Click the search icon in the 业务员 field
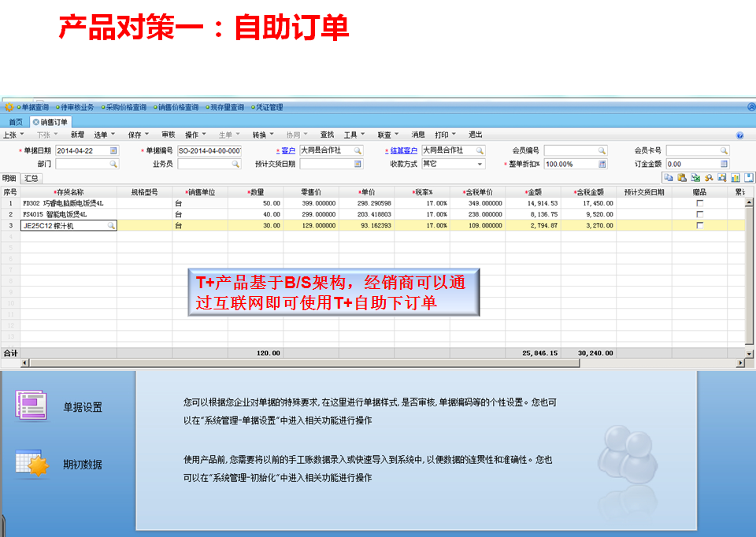Viewport: 756px width, 537px height. pos(235,164)
